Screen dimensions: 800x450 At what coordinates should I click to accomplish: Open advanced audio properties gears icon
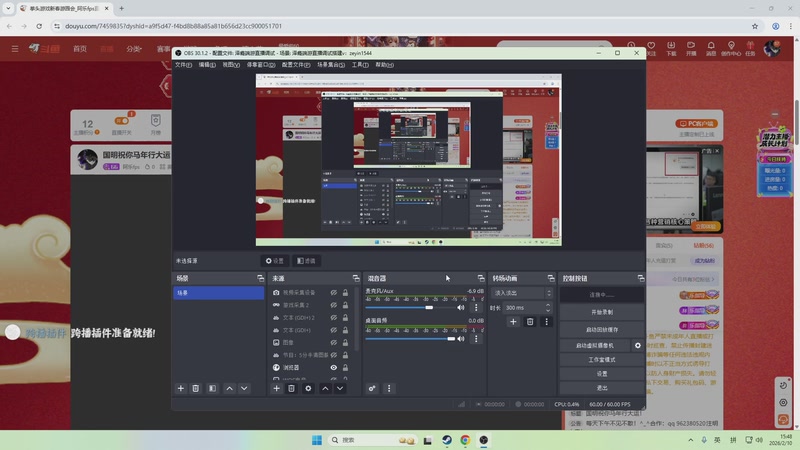(x=372, y=388)
